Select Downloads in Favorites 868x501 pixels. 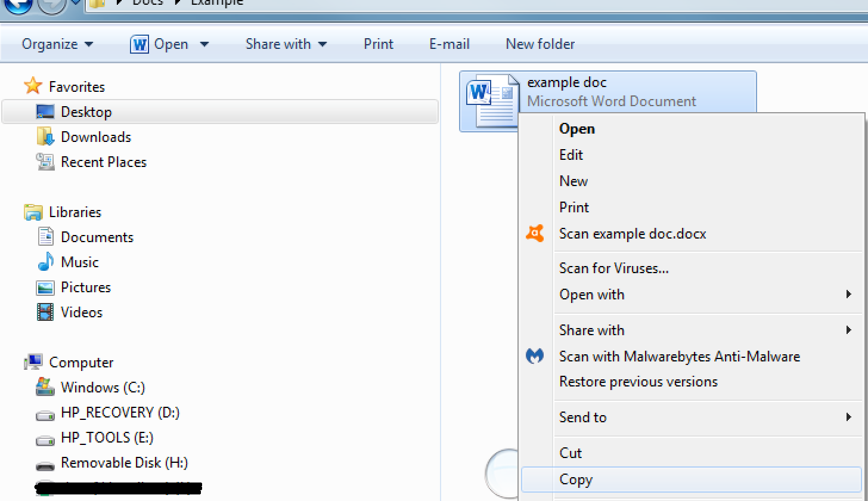96,137
